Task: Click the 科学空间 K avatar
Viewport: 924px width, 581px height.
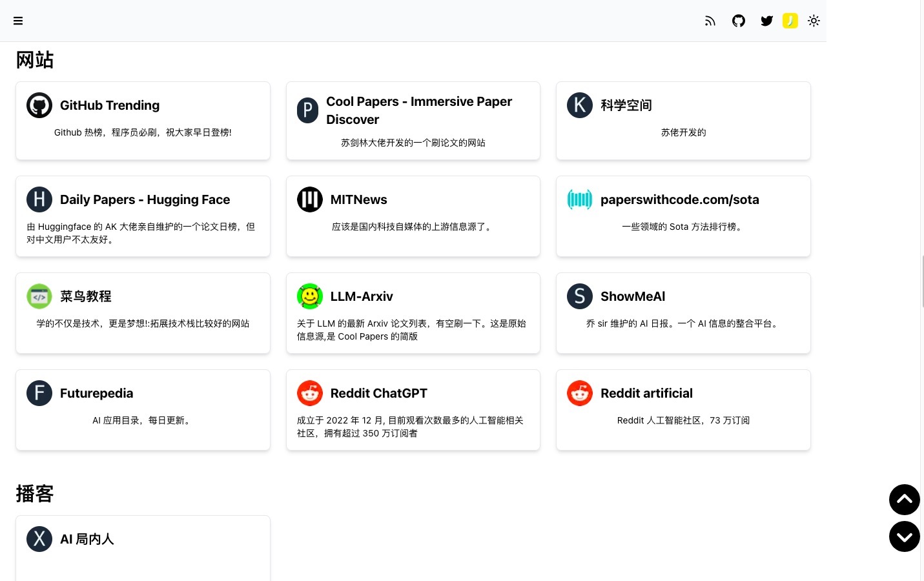Action: coord(580,105)
